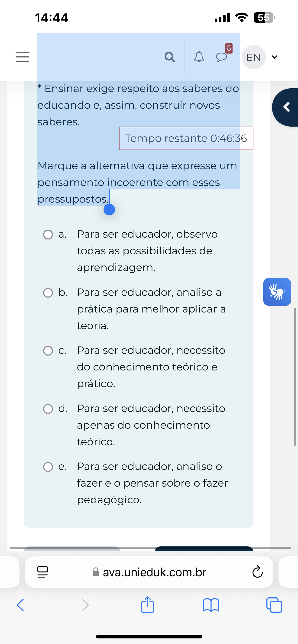The image size is (298, 644).
Task: Open the sign language accessibility widget
Action: (x=277, y=292)
